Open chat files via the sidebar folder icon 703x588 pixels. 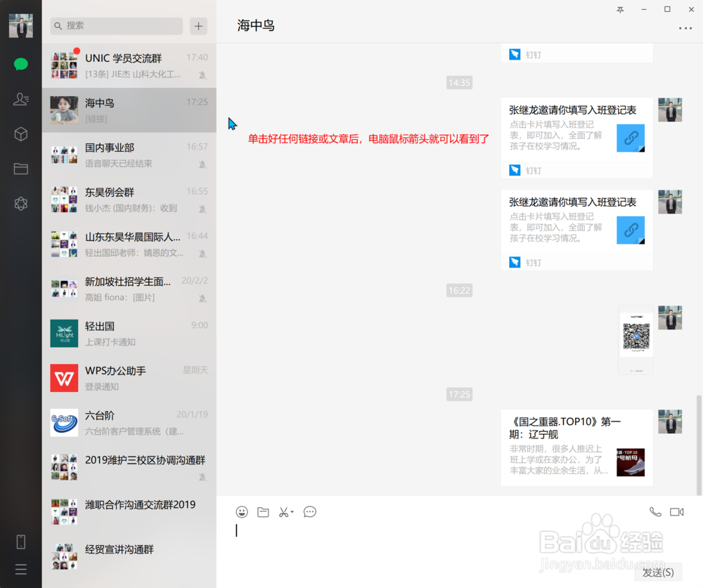(x=21, y=169)
